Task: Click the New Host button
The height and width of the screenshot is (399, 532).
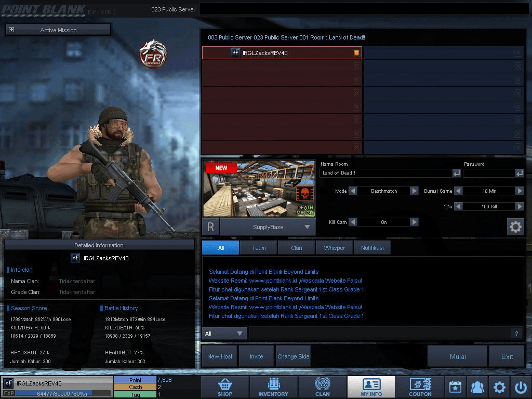Action: point(220,356)
